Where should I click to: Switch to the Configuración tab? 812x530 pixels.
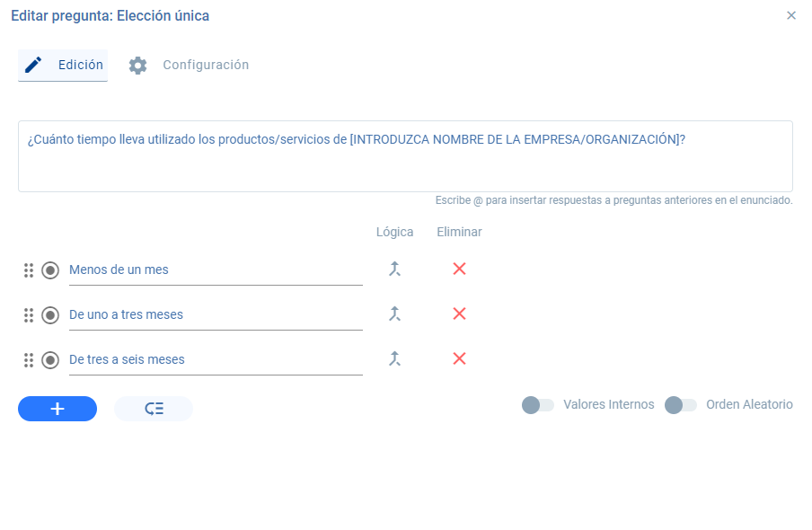pyautogui.click(x=189, y=66)
